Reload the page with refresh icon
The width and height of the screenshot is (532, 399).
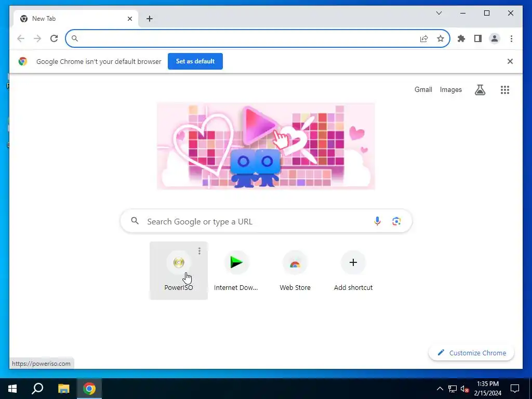tap(54, 38)
